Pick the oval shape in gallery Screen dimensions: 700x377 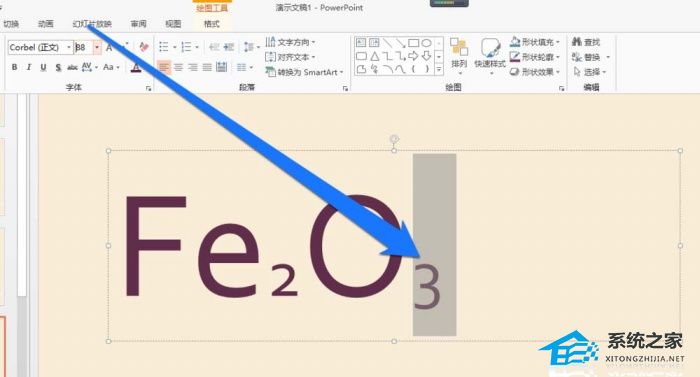point(426,43)
